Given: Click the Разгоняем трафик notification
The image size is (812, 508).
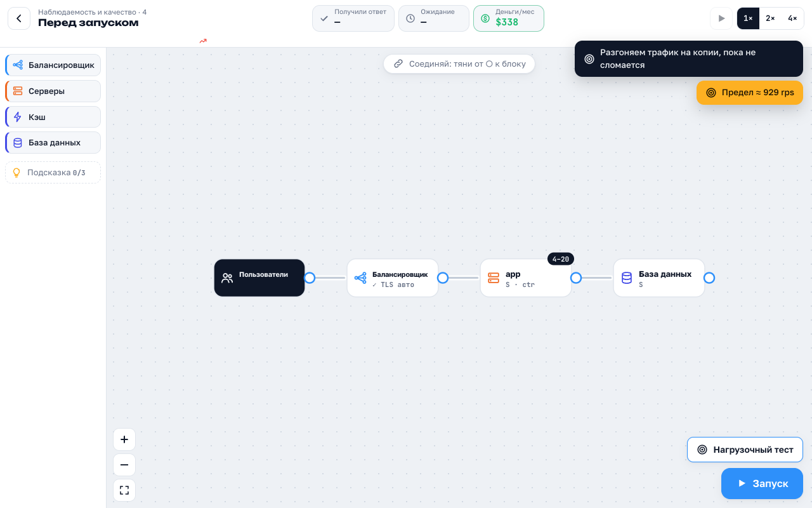Looking at the screenshot, I should [689, 59].
